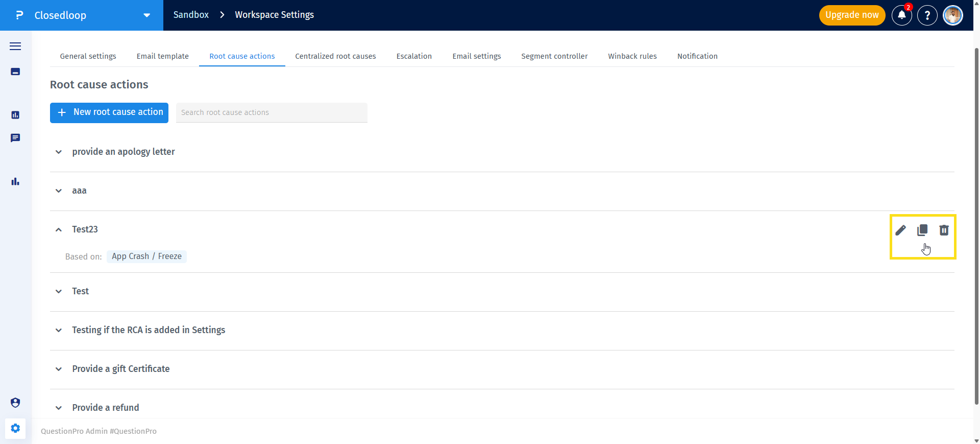Click 'Testing if the RCA is added in Settings' text
The width and height of the screenshot is (980, 444).
pyautogui.click(x=149, y=330)
